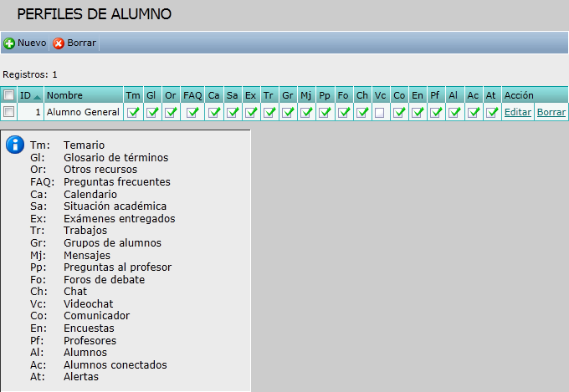Toggle Or checkbox for Alumno General
The image size is (569, 392).
pyautogui.click(x=171, y=112)
